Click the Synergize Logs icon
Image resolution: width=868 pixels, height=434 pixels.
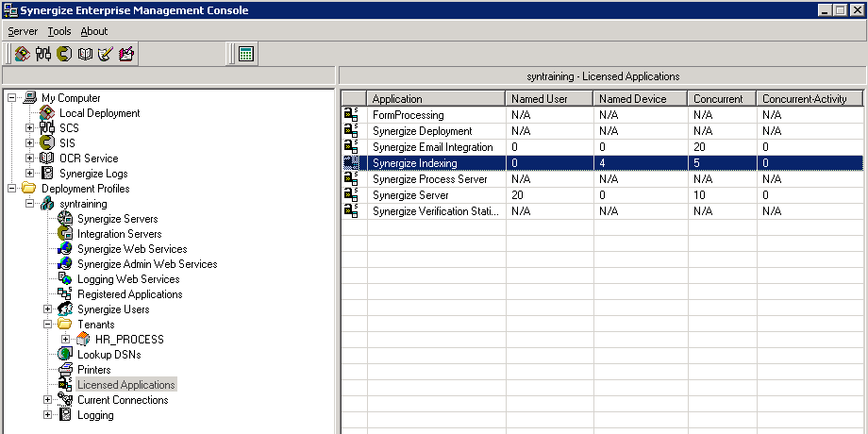[47, 174]
